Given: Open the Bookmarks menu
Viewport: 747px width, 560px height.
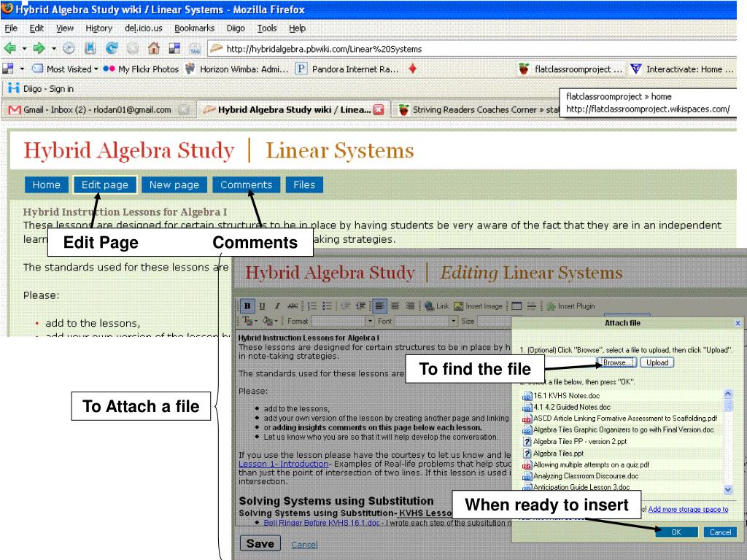Looking at the screenshot, I should (194, 28).
